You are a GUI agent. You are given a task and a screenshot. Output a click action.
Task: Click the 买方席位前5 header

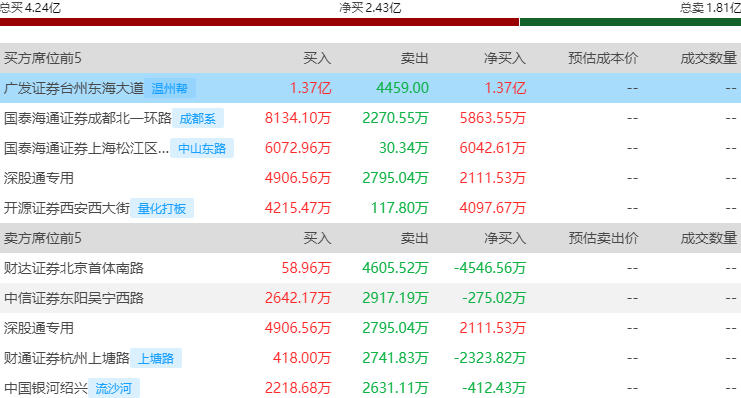(43, 58)
